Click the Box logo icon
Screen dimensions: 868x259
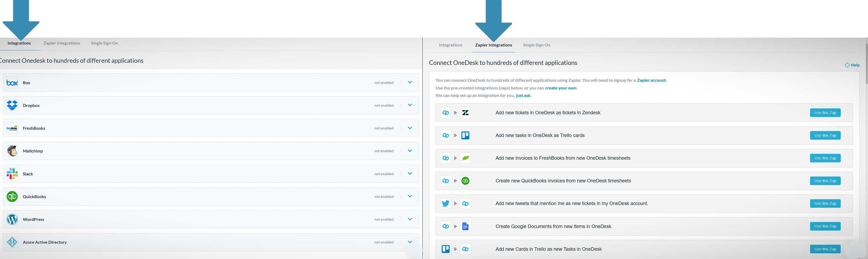[12, 83]
